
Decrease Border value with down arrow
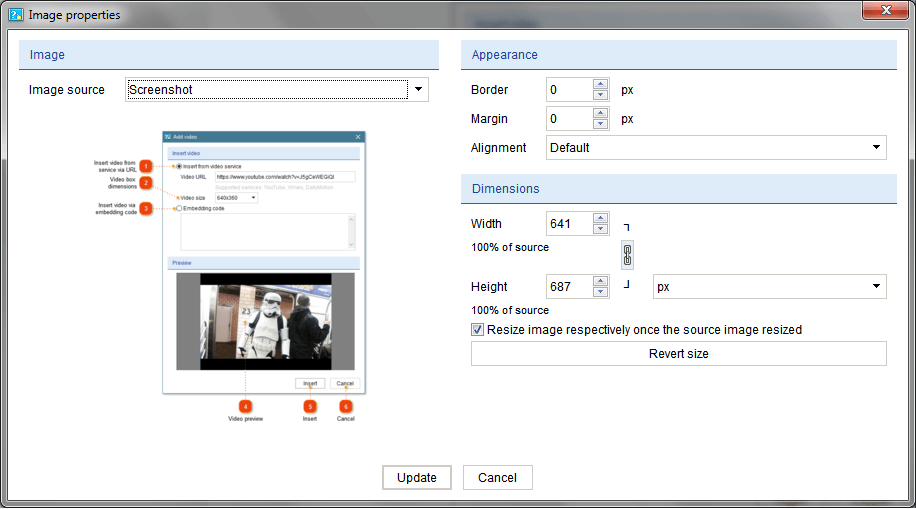[x=600, y=96]
